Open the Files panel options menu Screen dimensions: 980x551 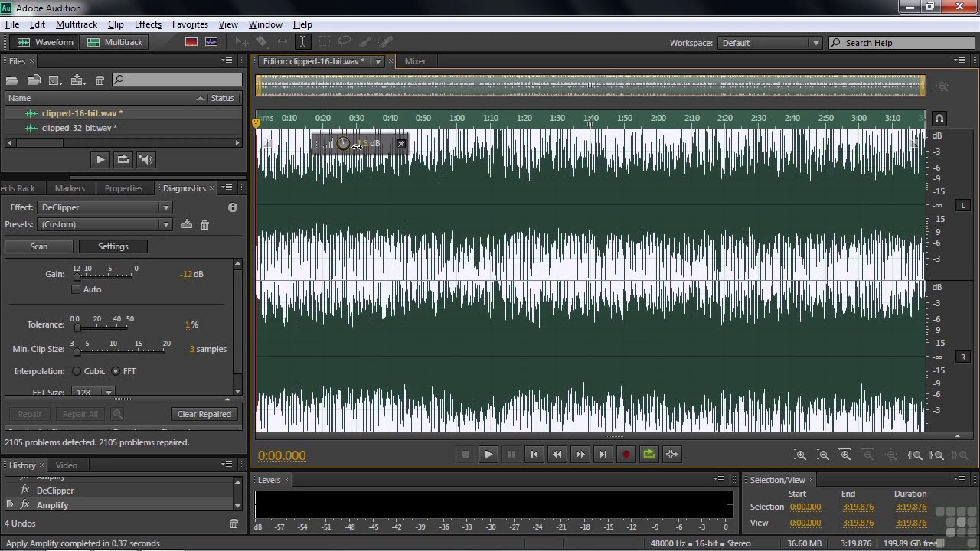(227, 60)
